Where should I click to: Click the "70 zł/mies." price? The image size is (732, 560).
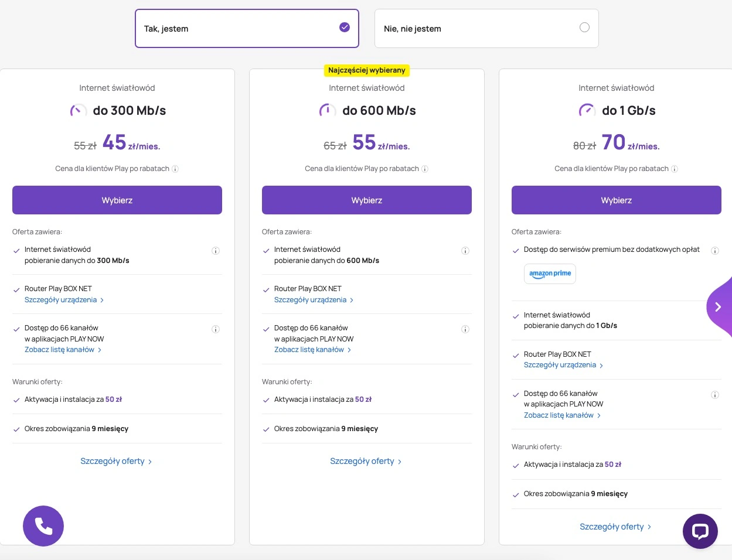(x=631, y=142)
